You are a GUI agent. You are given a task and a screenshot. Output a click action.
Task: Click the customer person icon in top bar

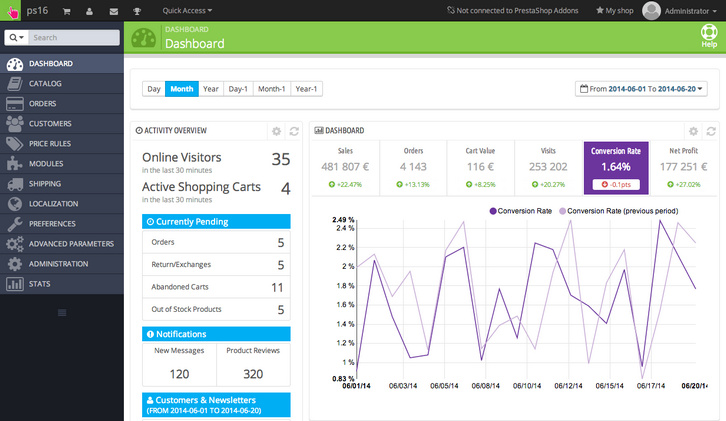point(89,10)
